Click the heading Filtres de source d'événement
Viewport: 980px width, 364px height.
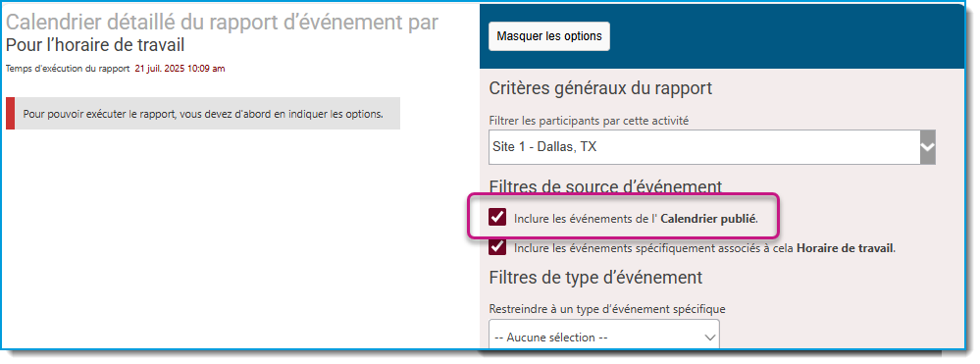pyautogui.click(x=605, y=186)
